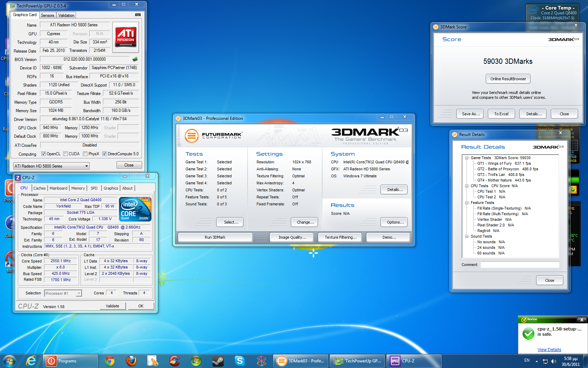
Task: Click Save As... in 3DMark Score
Action: point(470,114)
